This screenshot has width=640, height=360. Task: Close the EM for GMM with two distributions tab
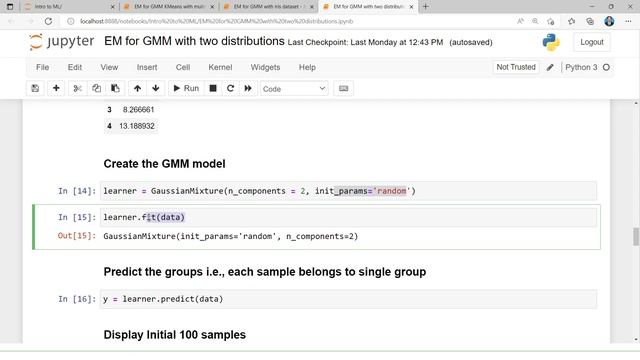[x=411, y=7]
